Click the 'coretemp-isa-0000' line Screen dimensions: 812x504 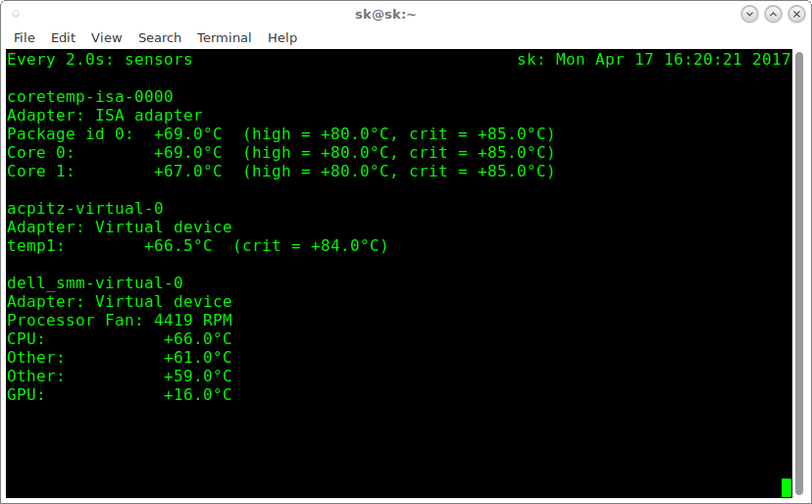click(90, 97)
